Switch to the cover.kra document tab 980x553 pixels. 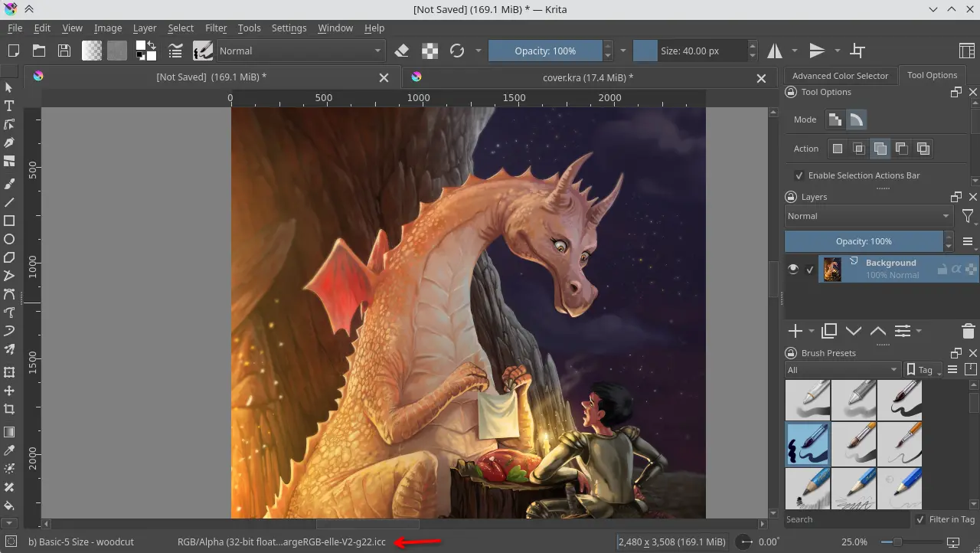pyautogui.click(x=588, y=77)
